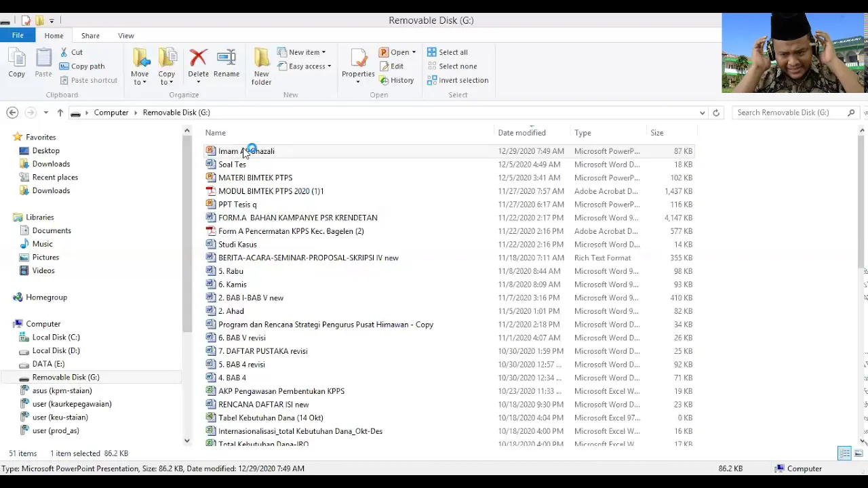Select file AKP Pengawasan Pembentukan KPPS
868x488 pixels.
coord(281,391)
